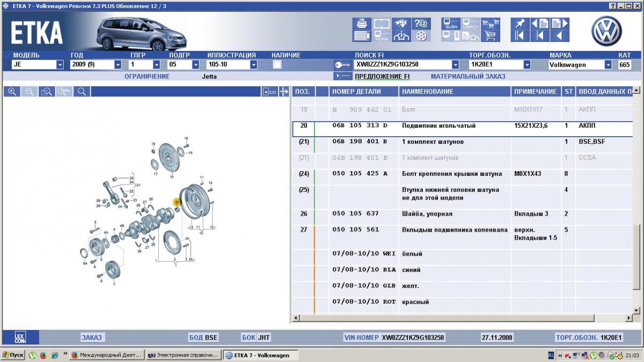This screenshot has height=362, width=644.
Task: Click the wheel rim icon
Action: [421, 36]
